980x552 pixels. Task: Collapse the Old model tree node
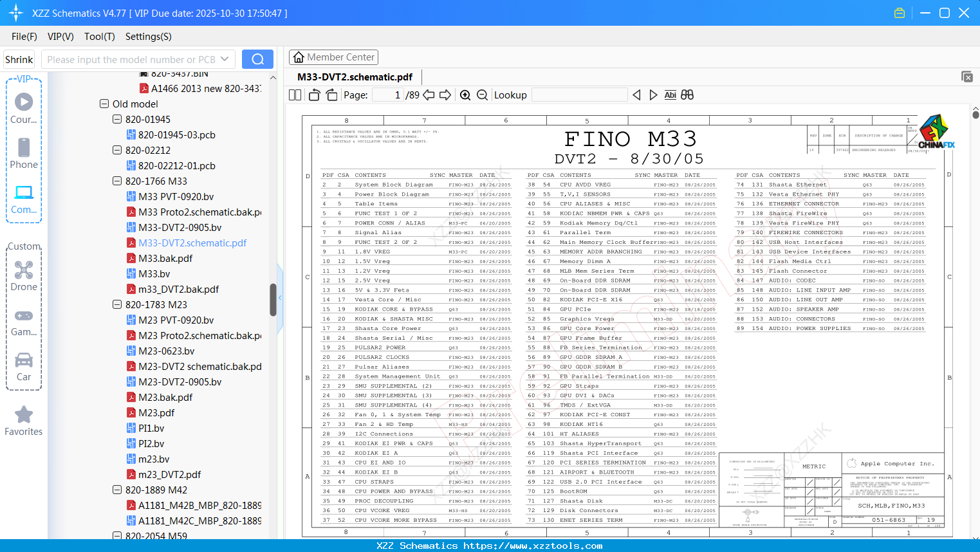(x=104, y=104)
